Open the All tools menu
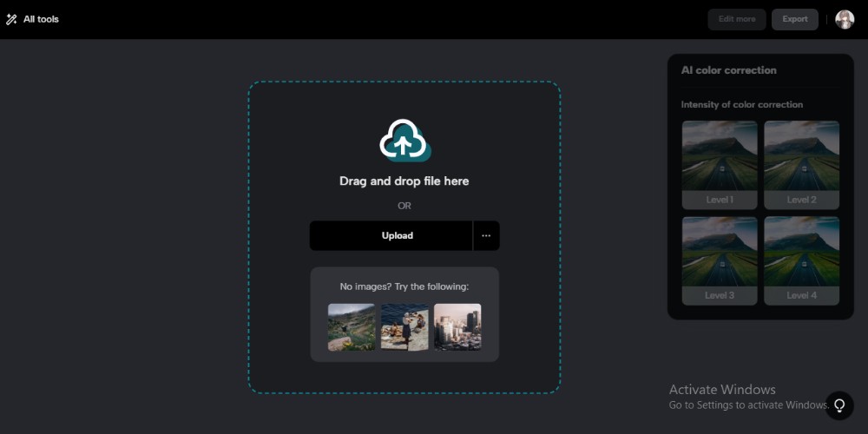The width and height of the screenshot is (868, 434). click(x=32, y=19)
